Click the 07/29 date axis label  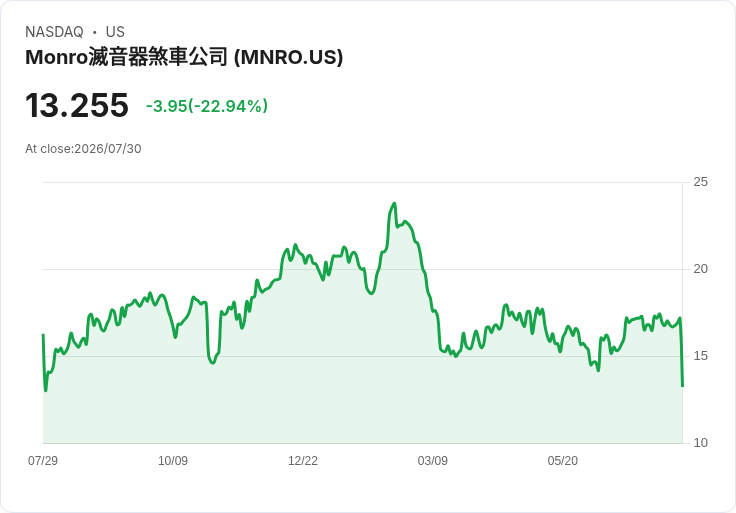(43, 460)
